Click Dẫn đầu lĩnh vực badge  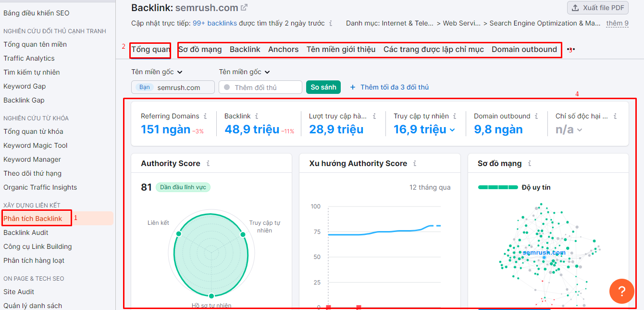click(183, 187)
